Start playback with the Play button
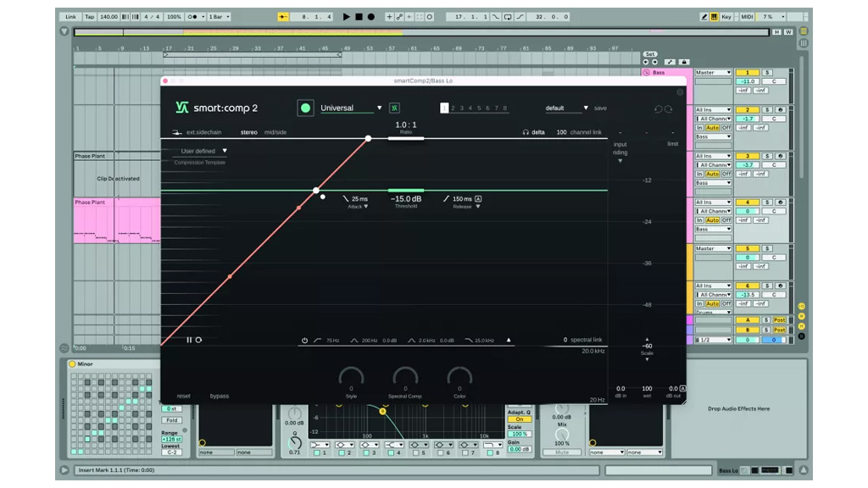 (347, 17)
